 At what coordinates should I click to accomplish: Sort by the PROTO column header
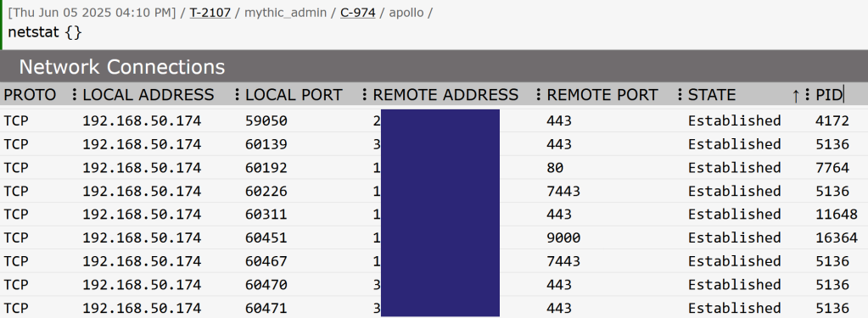coord(30,95)
